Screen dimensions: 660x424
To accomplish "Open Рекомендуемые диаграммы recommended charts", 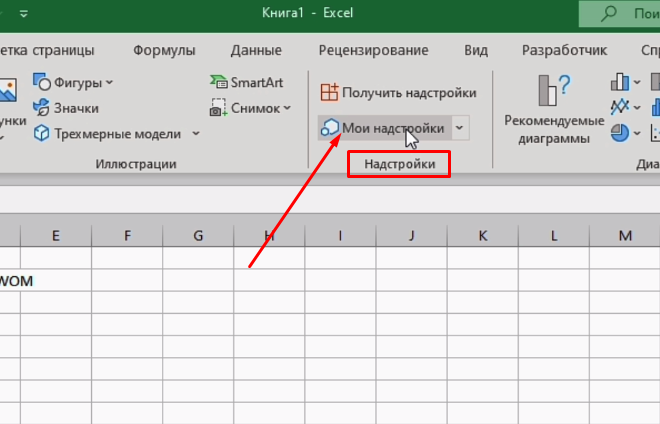I will [x=554, y=110].
